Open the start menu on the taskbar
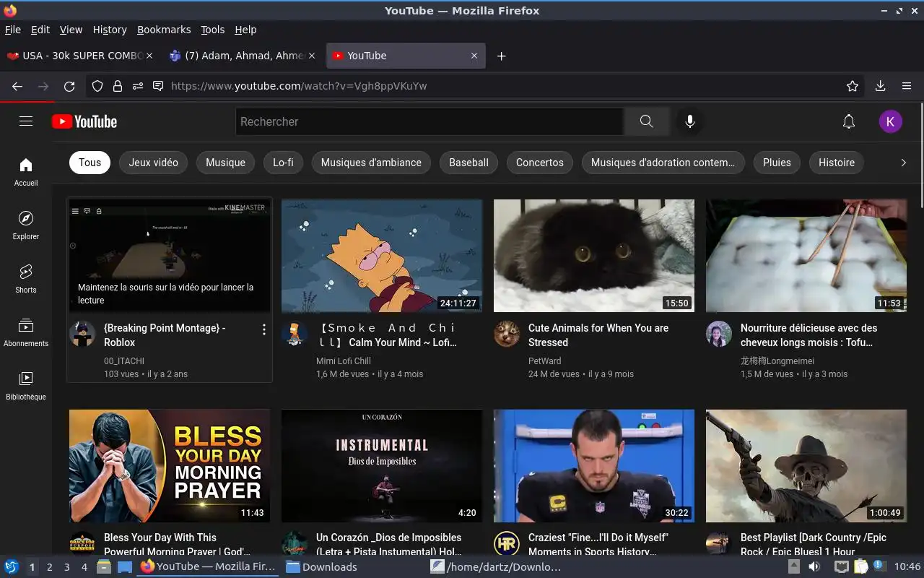Viewport: 924px width, 578px height. pyautogui.click(x=12, y=566)
